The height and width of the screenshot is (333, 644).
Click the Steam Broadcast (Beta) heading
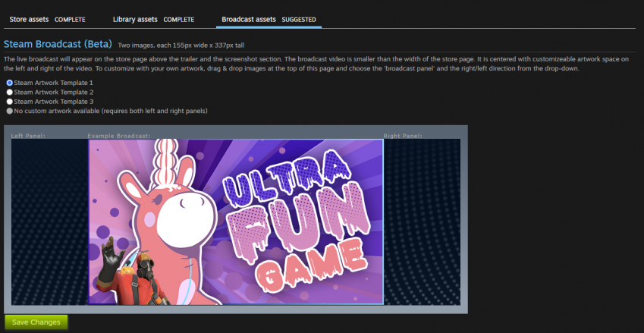click(x=58, y=44)
